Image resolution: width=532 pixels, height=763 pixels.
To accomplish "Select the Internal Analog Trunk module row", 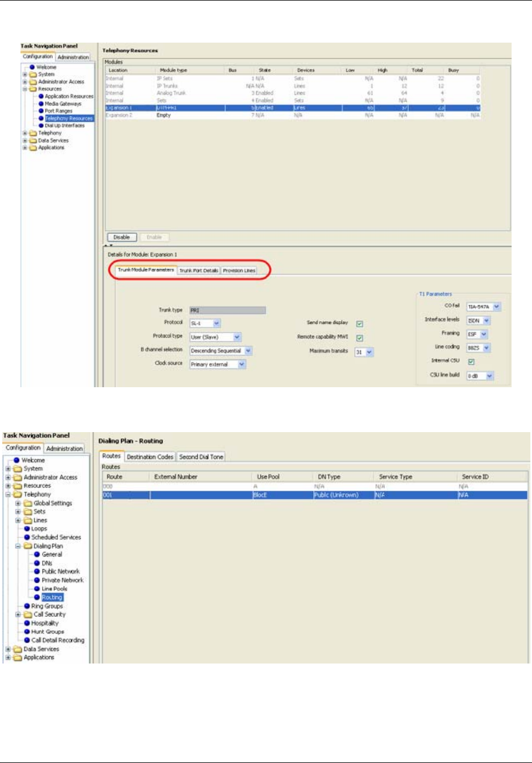I will point(293,93).
